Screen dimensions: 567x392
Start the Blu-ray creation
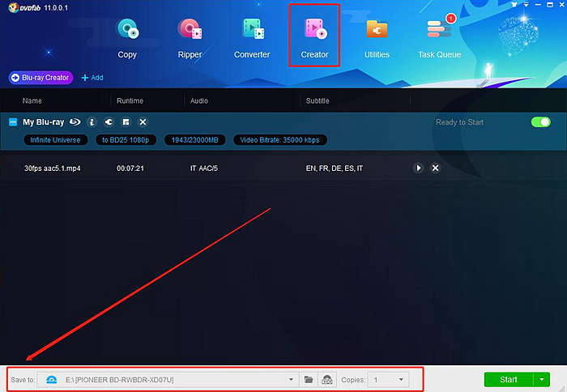(509, 380)
